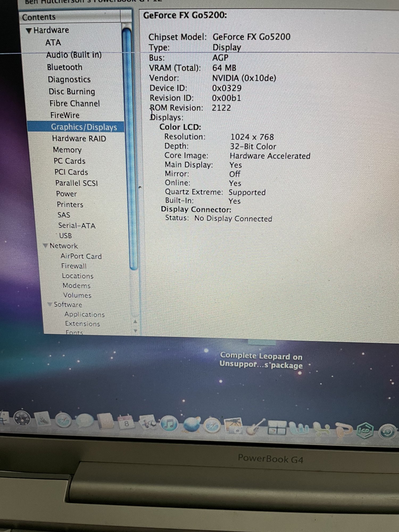
Task: Collapse the Software section triangle
Action: [x=49, y=305]
